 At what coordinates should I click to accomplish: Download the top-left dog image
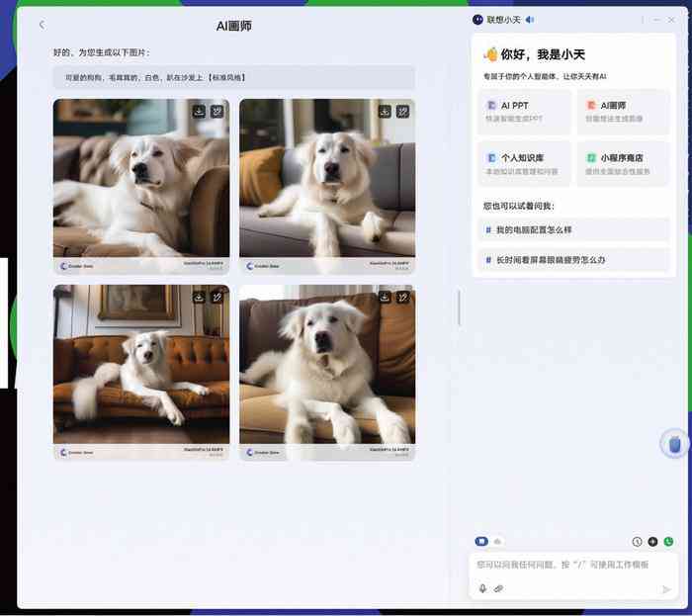coord(199,111)
